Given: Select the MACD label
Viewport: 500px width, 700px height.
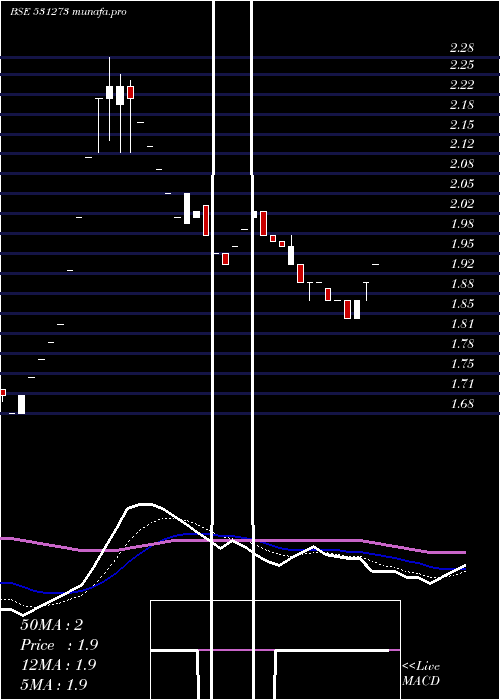Looking at the screenshot, I should [x=421, y=681].
